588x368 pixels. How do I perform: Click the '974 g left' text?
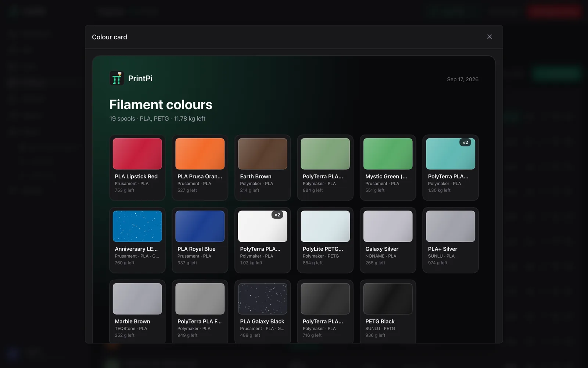click(x=438, y=263)
